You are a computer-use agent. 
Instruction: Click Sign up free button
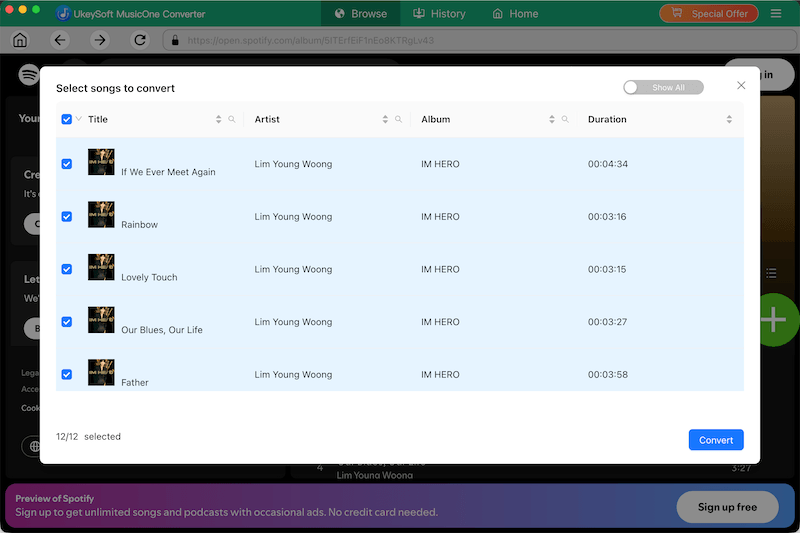click(x=727, y=507)
